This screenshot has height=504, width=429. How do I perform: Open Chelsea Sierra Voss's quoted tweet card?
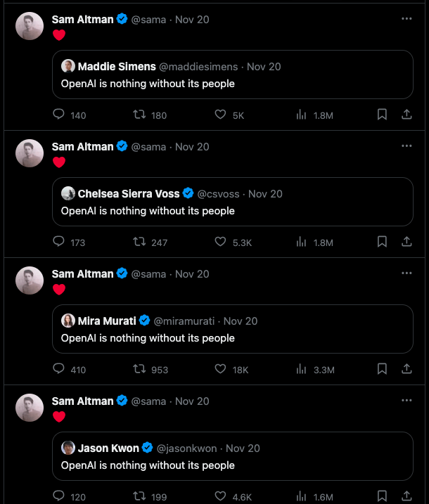pos(232,210)
